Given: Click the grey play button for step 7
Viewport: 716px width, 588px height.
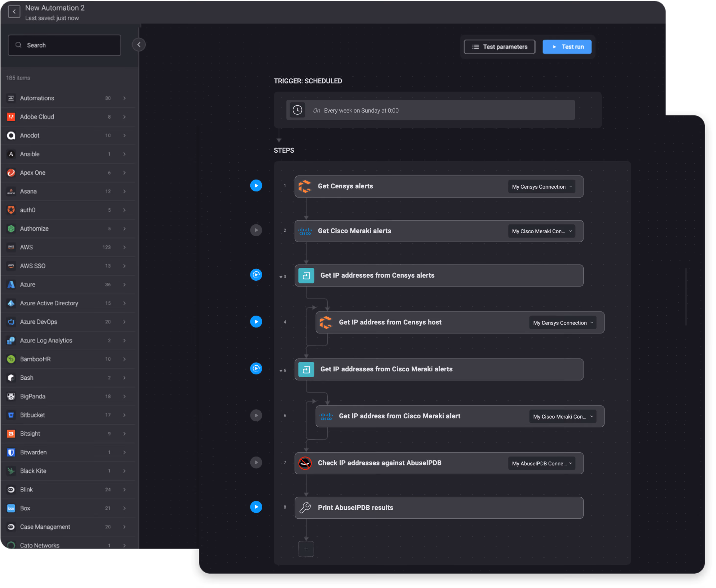Looking at the screenshot, I should click(256, 463).
